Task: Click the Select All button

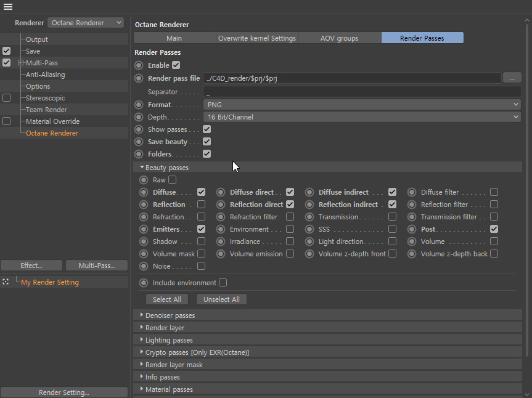Action: 167,299
